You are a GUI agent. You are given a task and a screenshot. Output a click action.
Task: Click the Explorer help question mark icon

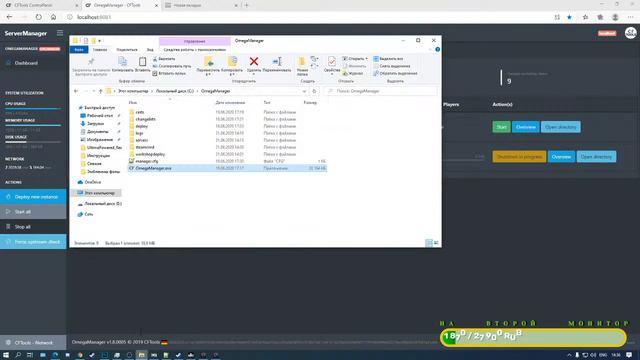[x=438, y=49]
